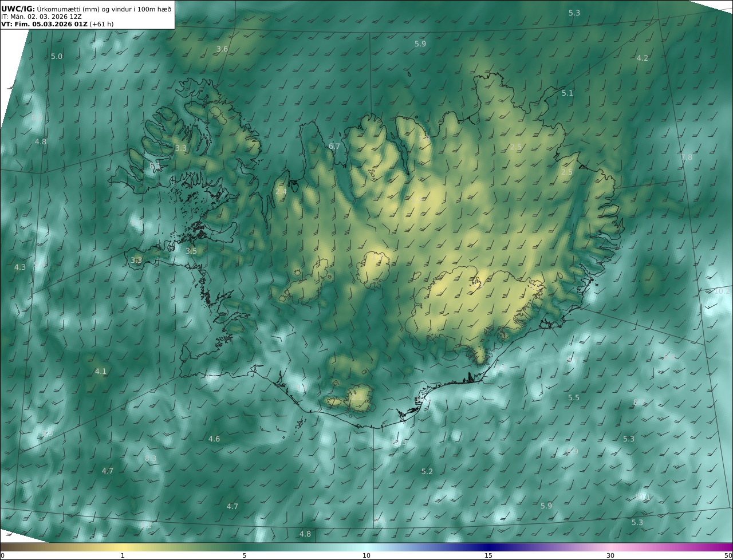Viewport: 733px width, 560px height.
Task: Click the 4.2 value on the map
Action: tap(643, 58)
